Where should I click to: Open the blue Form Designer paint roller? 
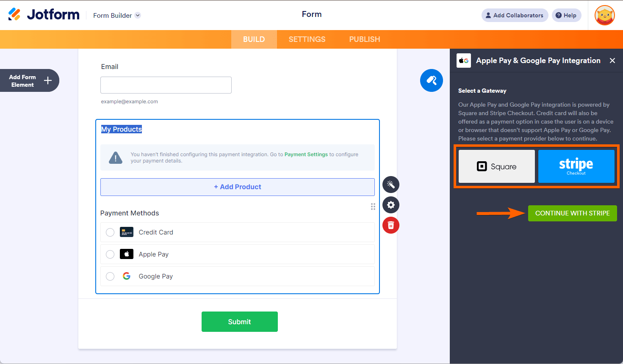pyautogui.click(x=432, y=80)
